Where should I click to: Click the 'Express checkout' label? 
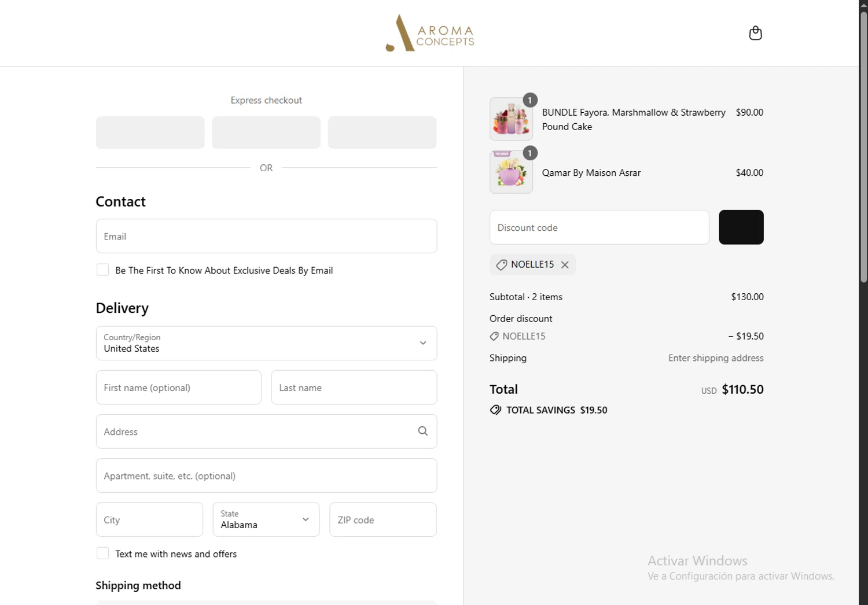(266, 100)
